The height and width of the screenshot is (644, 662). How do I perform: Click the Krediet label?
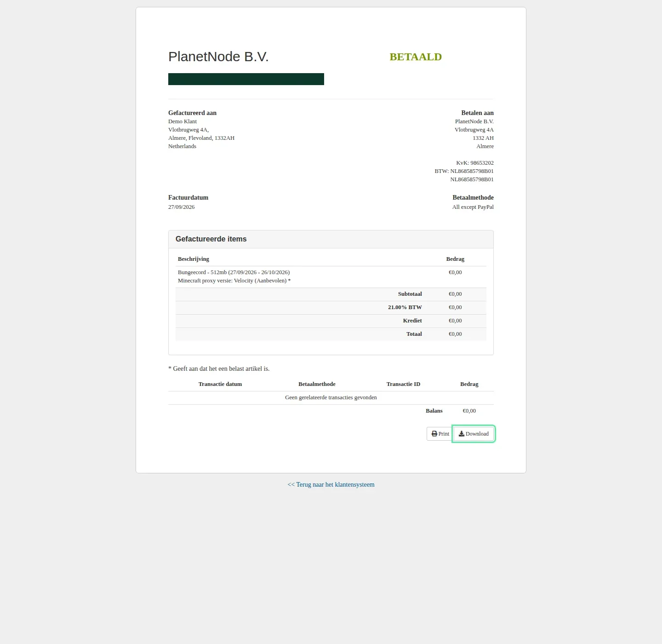point(412,321)
